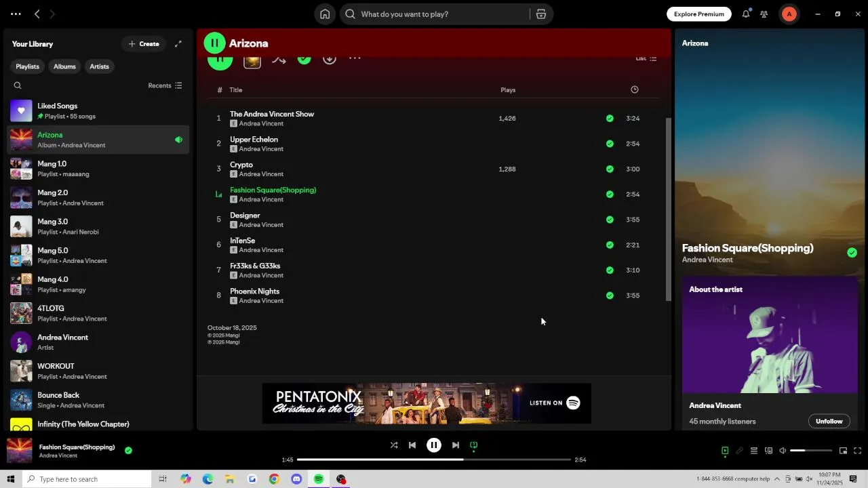Screen dimensions: 868x488
Task: Connect to a device
Action: (x=768, y=451)
